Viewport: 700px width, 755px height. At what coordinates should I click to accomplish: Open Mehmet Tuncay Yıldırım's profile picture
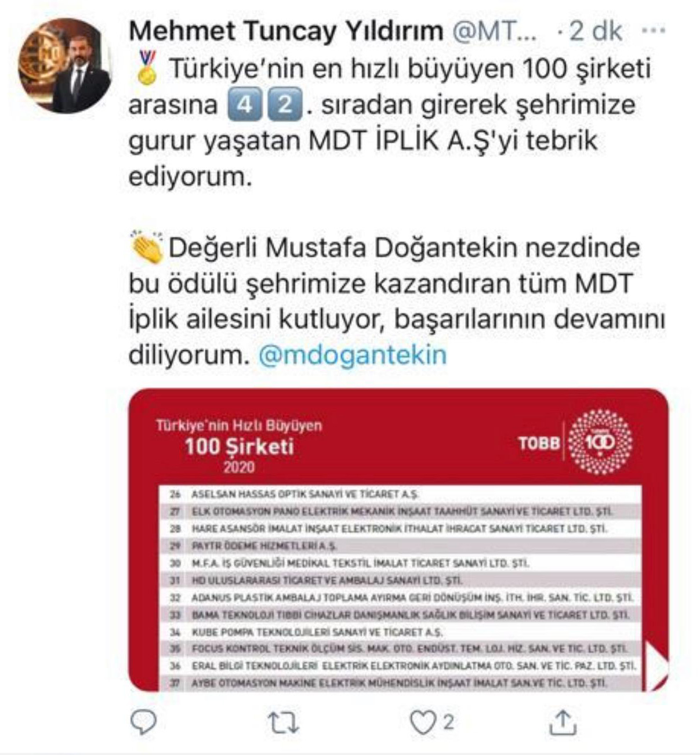(x=65, y=66)
